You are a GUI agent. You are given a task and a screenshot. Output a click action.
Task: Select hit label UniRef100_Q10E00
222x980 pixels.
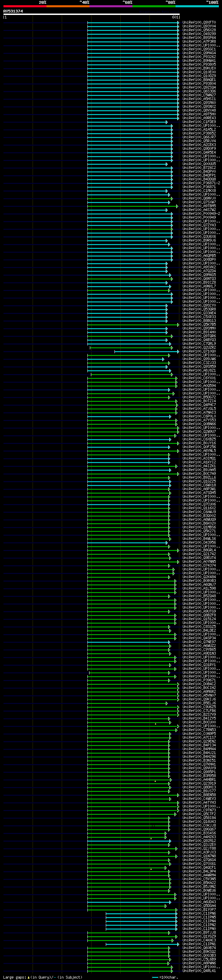click(x=199, y=72)
